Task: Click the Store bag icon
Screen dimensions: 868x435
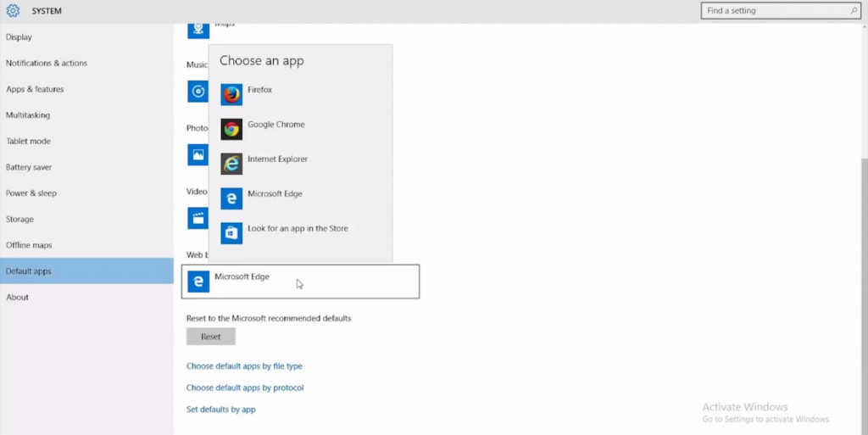Action: [x=231, y=233]
